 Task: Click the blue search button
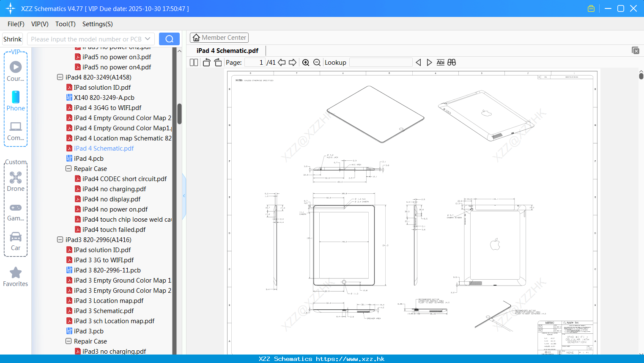pyautogui.click(x=169, y=39)
